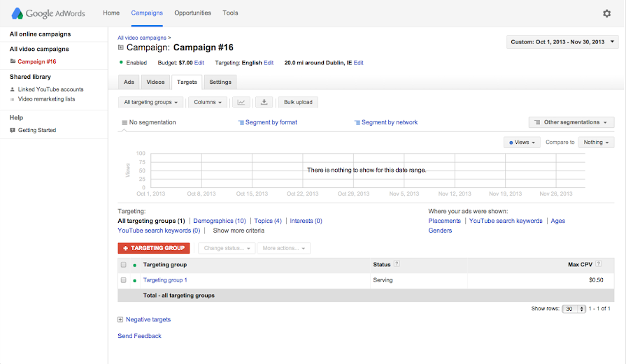Open the custom date range dropdown
Viewport: 626px width, 364px height.
[562, 42]
